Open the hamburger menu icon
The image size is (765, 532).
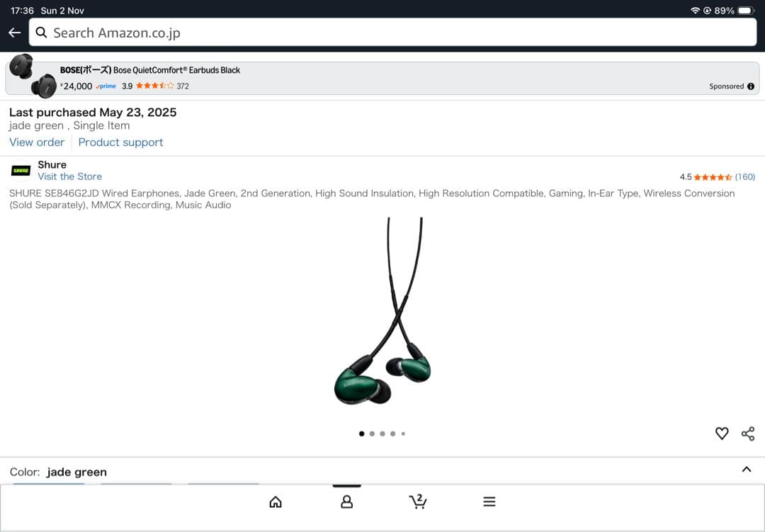point(489,502)
